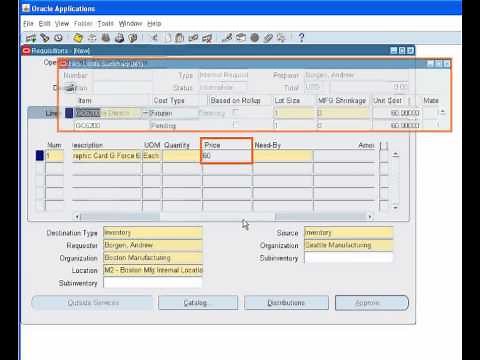Open the Help menu
The height and width of the screenshot is (360, 480).
154,24
